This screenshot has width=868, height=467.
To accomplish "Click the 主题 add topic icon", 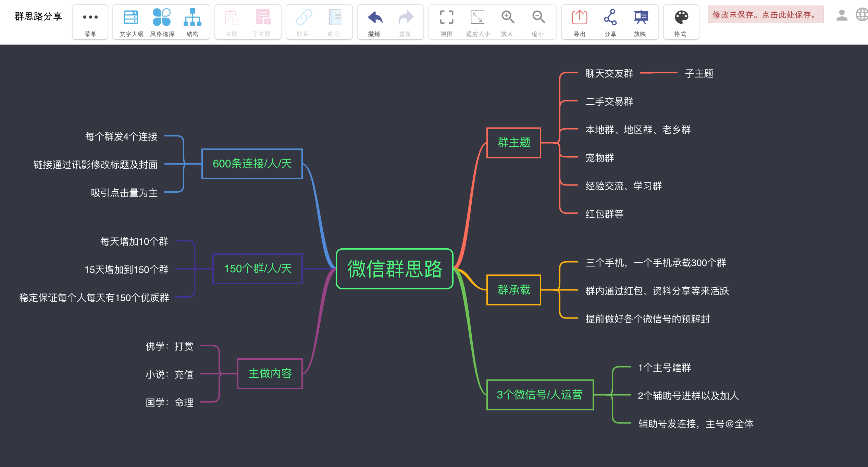I will pyautogui.click(x=232, y=22).
